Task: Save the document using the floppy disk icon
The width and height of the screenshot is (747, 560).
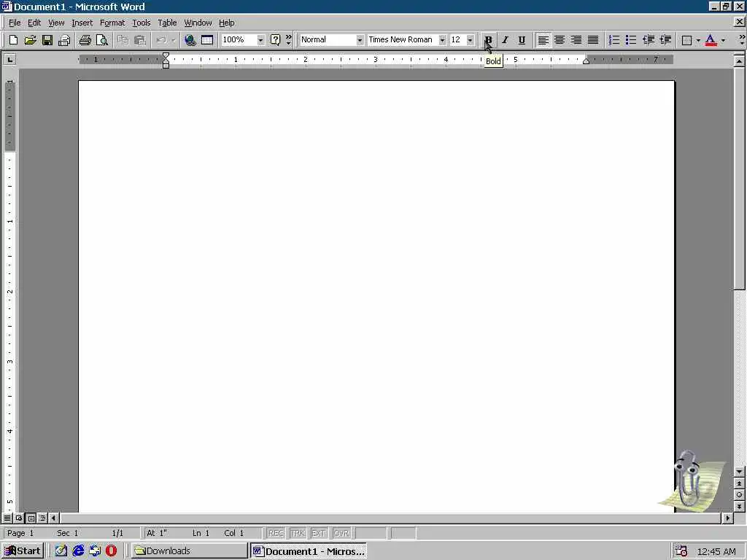Action: tap(47, 40)
